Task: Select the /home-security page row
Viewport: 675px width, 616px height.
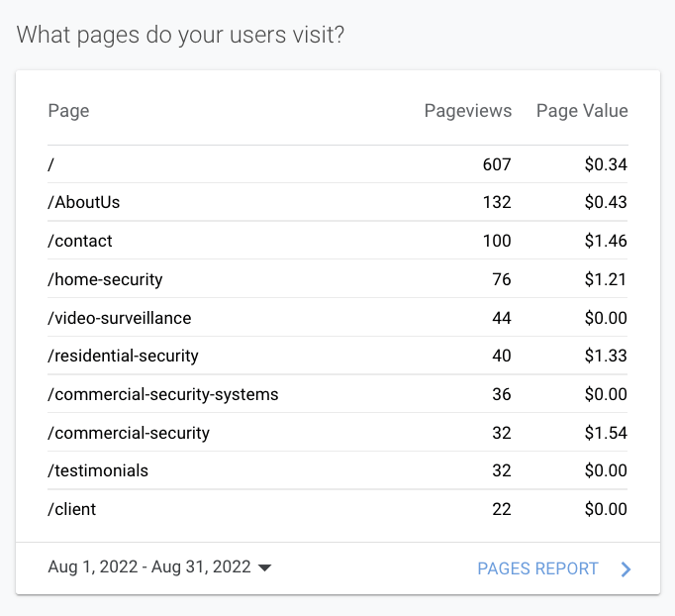Action: 105,279
